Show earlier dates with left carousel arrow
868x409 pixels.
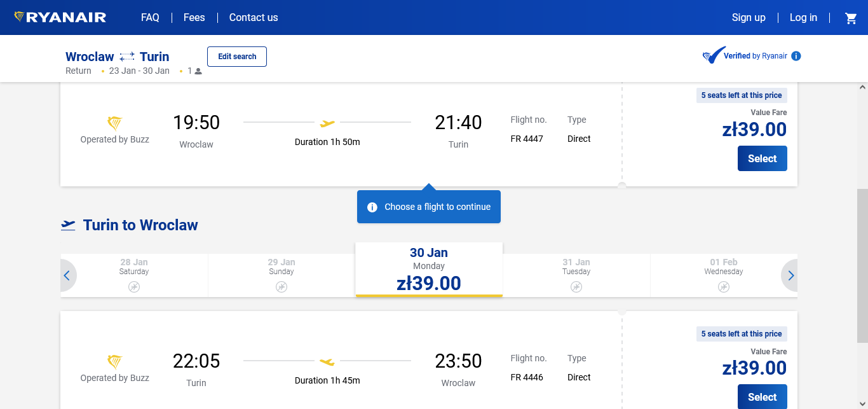tap(67, 275)
